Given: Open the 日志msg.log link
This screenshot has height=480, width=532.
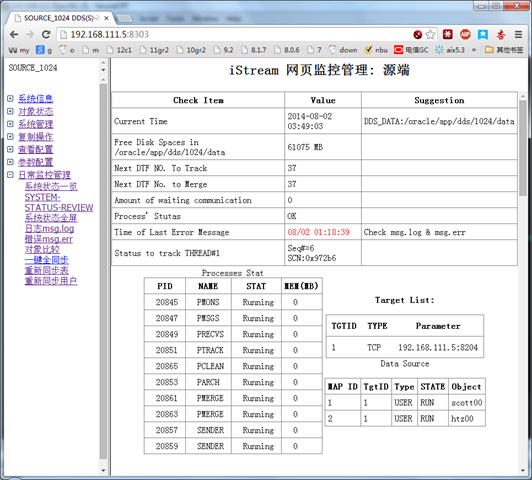Looking at the screenshot, I should (x=50, y=229).
